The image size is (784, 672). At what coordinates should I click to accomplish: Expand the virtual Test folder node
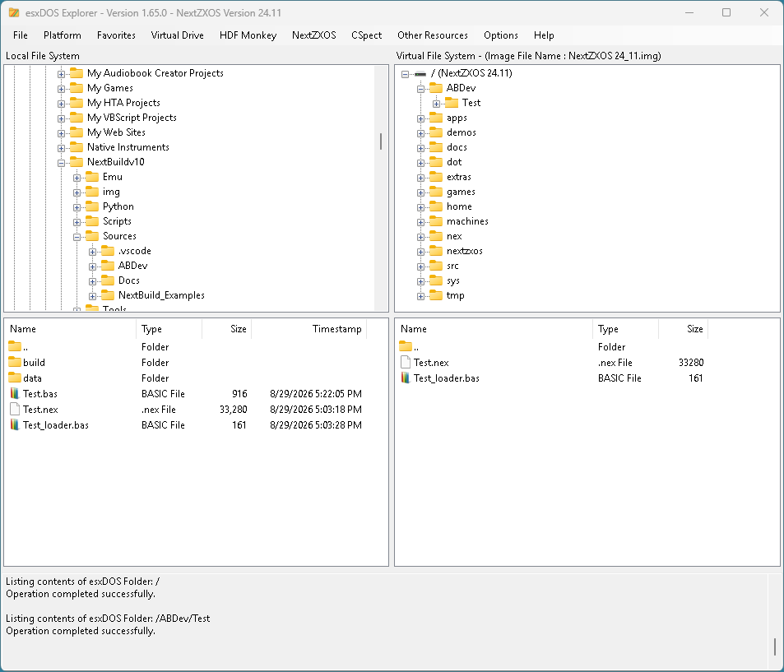(437, 104)
